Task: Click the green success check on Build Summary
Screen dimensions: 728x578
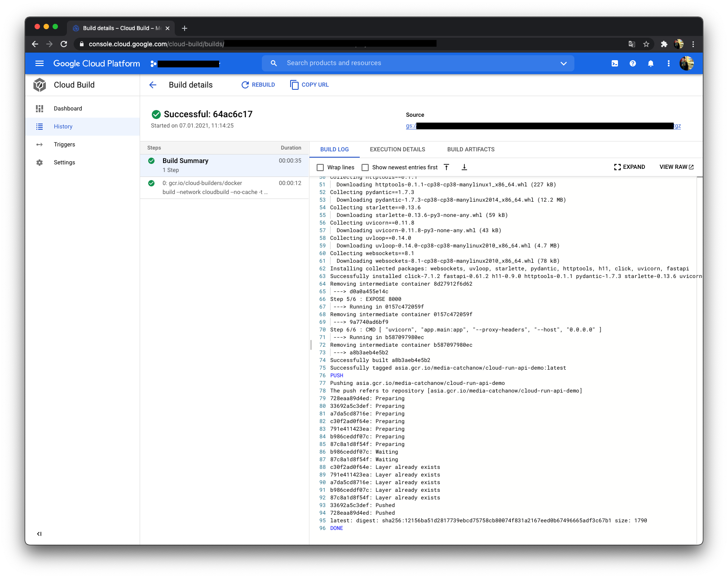Action: tap(152, 160)
